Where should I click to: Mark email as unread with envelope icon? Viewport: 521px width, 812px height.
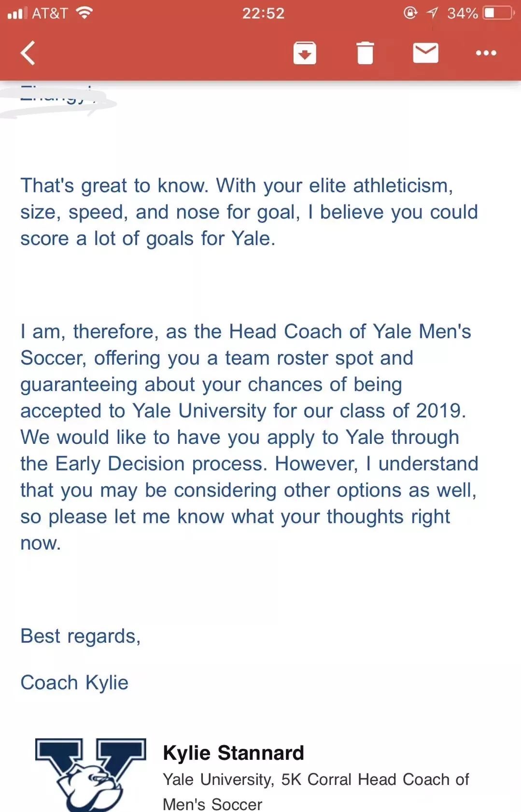pos(425,53)
